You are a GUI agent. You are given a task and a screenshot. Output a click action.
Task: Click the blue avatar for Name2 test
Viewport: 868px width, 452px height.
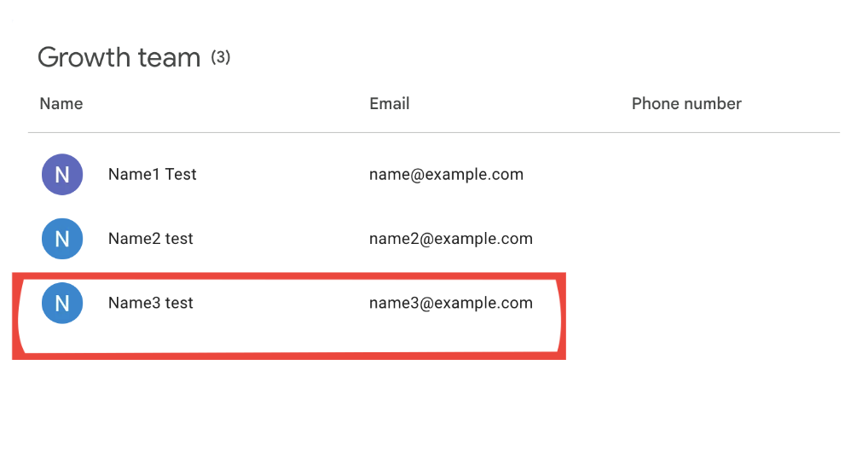coord(62,239)
